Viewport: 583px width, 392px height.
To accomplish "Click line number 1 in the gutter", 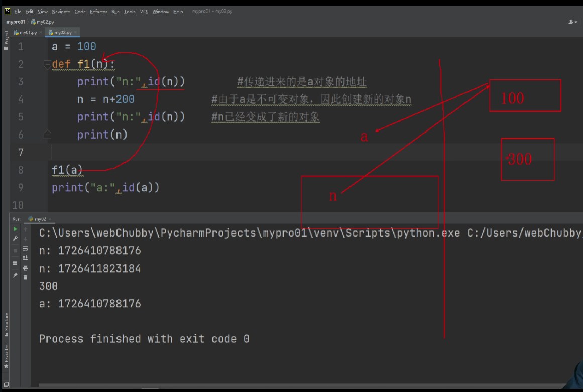I will 21,47.
